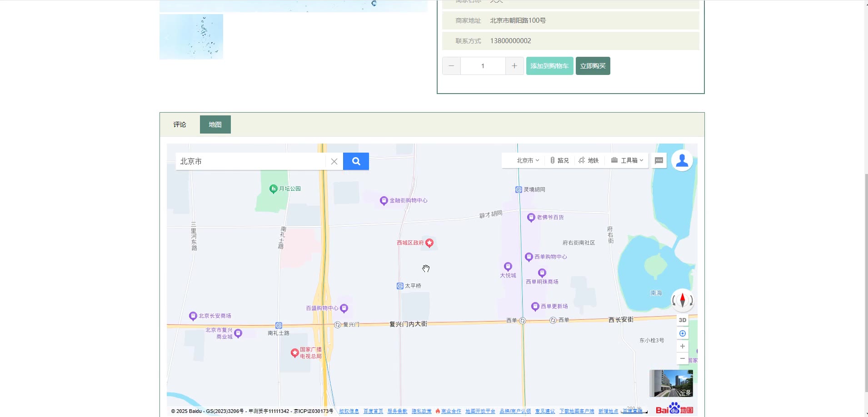The image size is (868, 417).
Task: Select the 北京长安商场 marker
Action: point(193,316)
